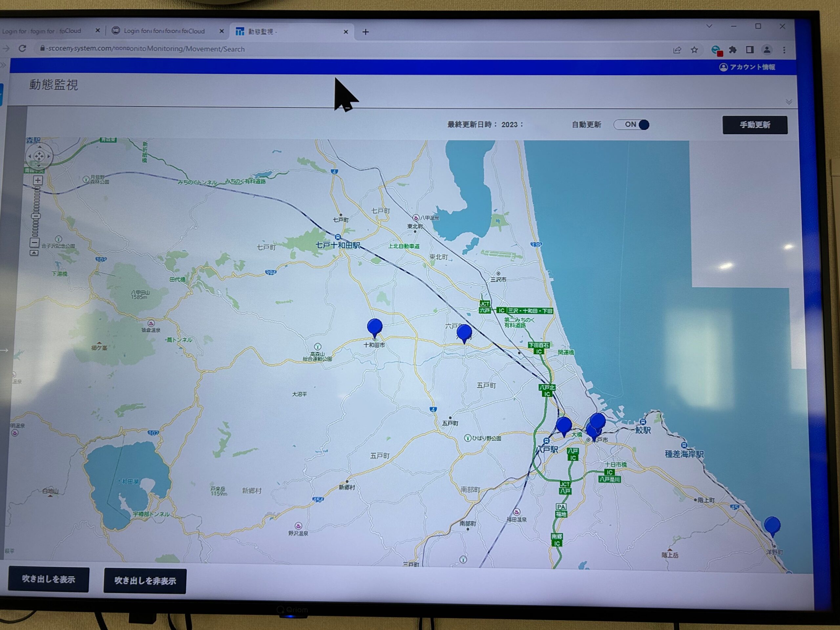840x630 pixels.
Task: Click the share page icon
Action: (677, 50)
